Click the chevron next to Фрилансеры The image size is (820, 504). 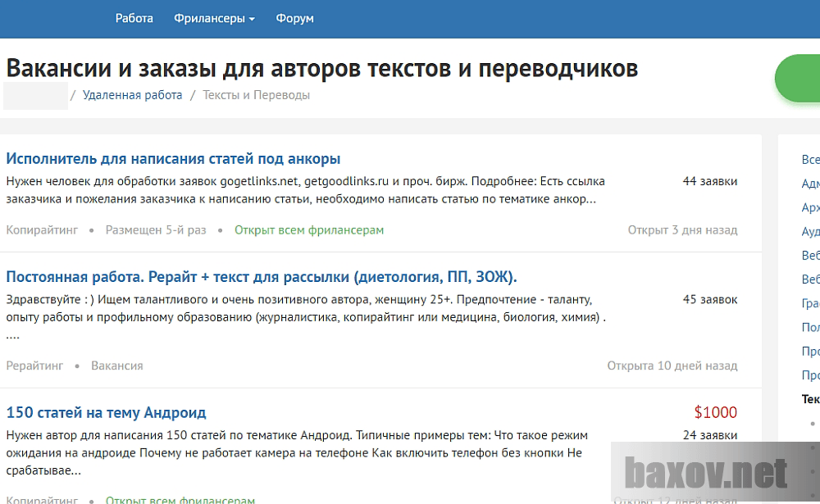coord(250,18)
